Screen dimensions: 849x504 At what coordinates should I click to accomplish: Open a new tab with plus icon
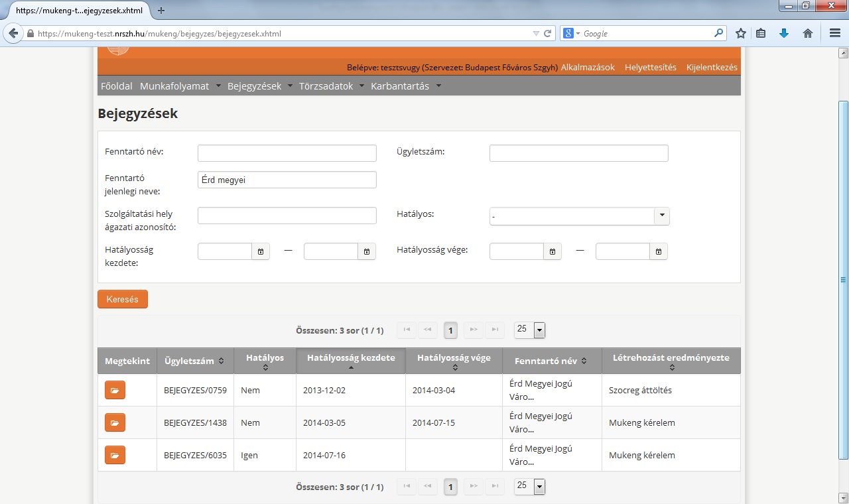tap(161, 10)
